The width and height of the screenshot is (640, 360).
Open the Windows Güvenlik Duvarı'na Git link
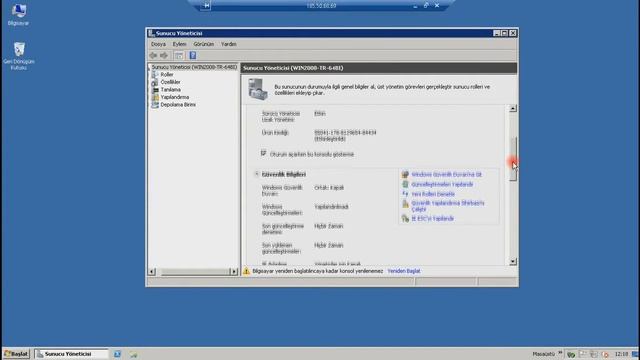447,175
